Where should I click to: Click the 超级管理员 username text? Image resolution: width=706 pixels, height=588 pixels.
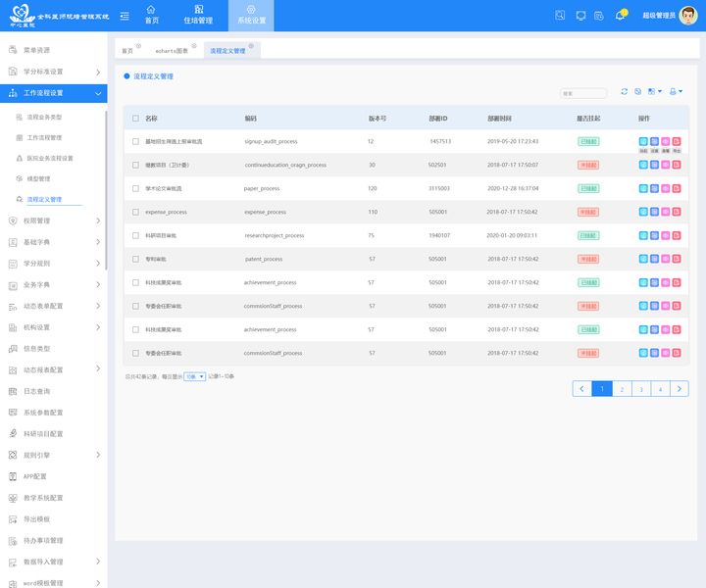(659, 16)
